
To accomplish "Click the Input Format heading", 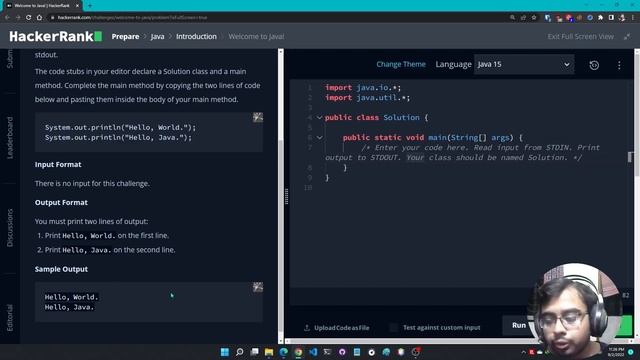I will point(58,164).
